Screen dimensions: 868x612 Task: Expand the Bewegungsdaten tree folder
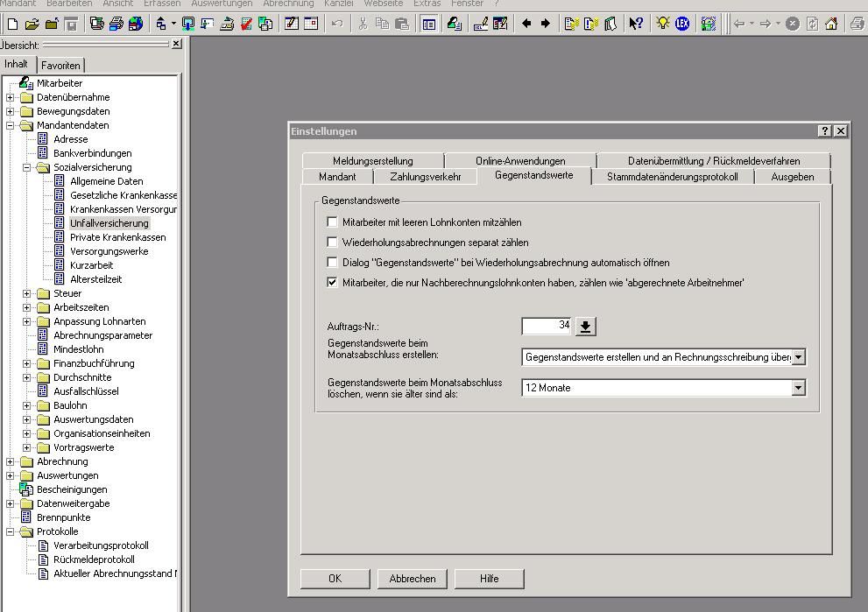coord(10,111)
